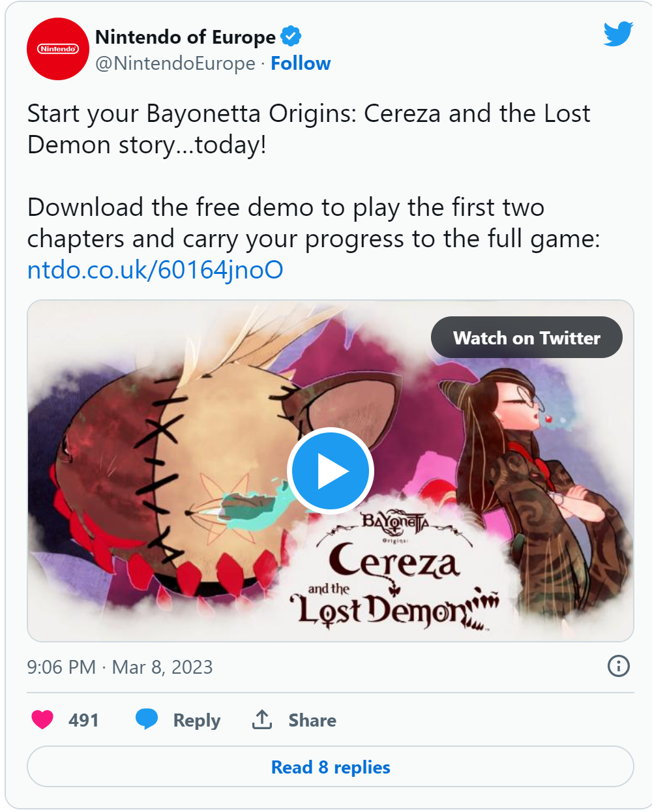Click the Reply text label
Viewport: 652px width, 812px height.
pyautogui.click(x=196, y=720)
